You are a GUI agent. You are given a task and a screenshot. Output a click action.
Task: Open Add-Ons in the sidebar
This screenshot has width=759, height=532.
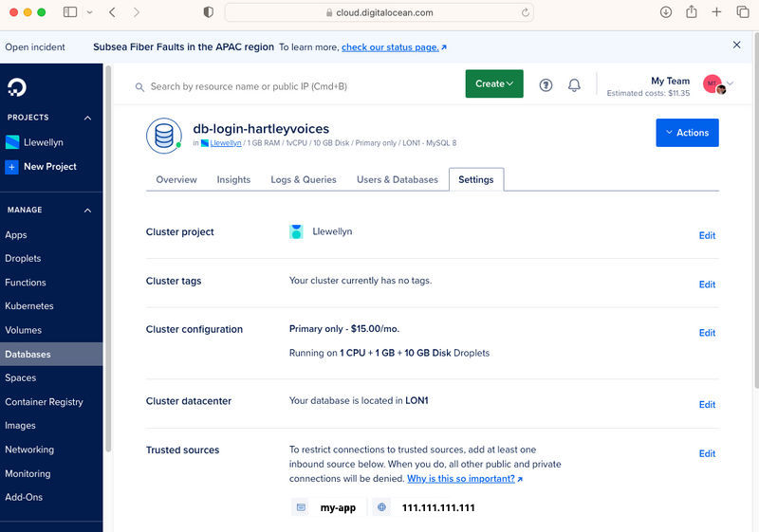pos(24,497)
